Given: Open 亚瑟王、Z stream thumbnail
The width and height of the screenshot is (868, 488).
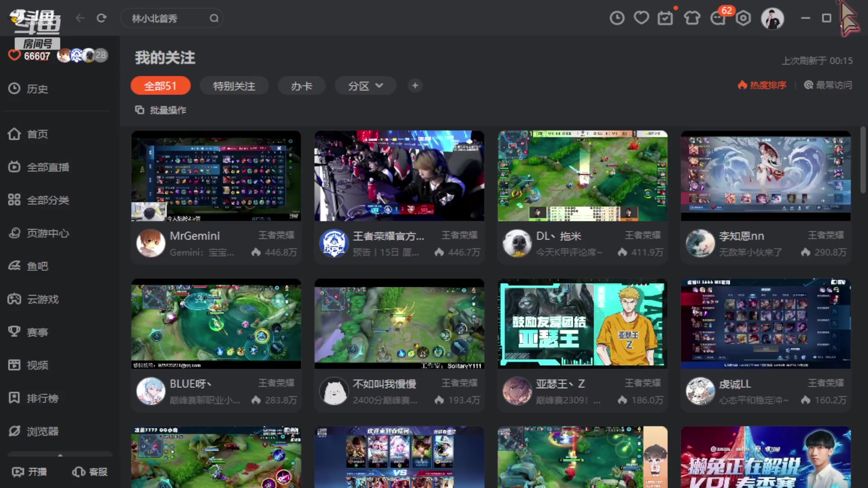Looking at the screenshot, I should 583,324.
